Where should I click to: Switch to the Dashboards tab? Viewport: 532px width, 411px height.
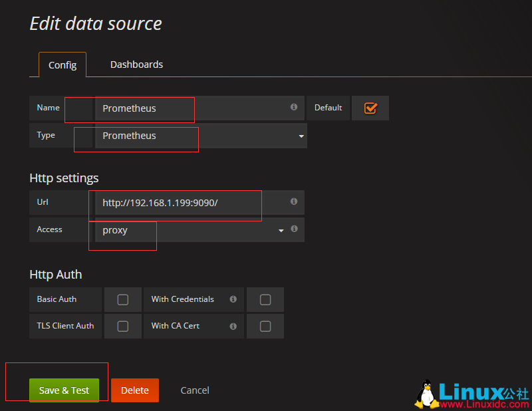(136, 65)
